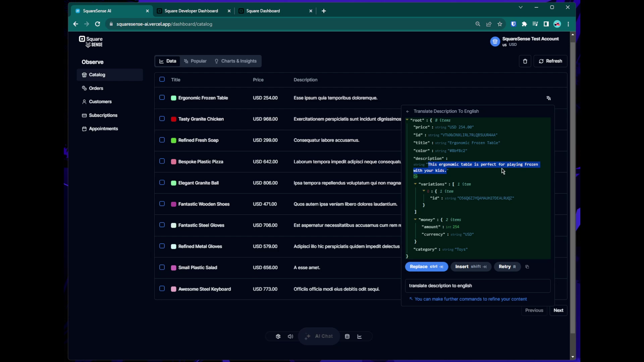Collapse the "root" JSON node

point(407,120)
